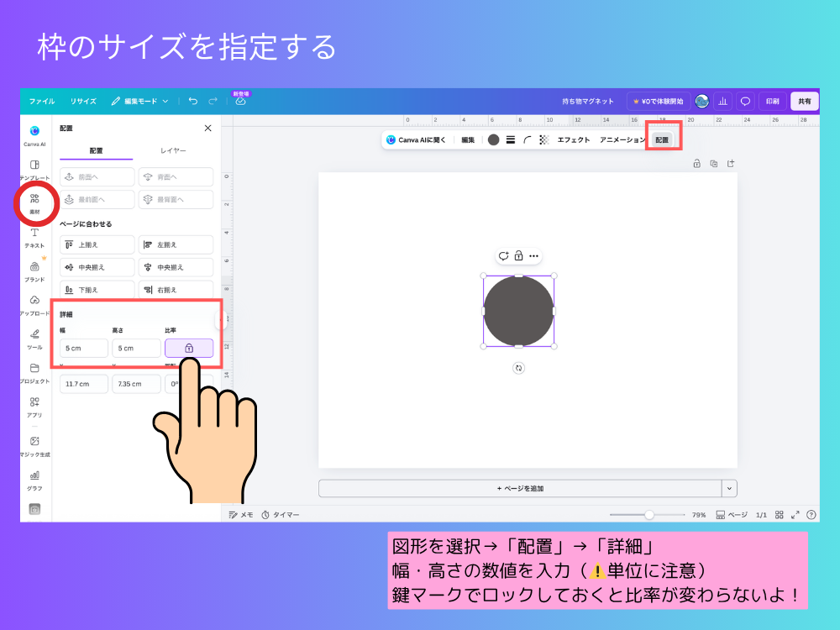Viewport: 840px width, 630px height.
Task: Open the マジック生成 panel
Action: click(x=34, y=447)
